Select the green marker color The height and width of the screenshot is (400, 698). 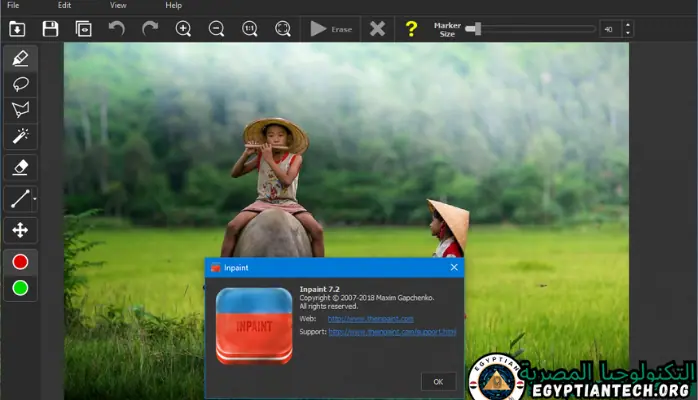click(x=19, y=289)
